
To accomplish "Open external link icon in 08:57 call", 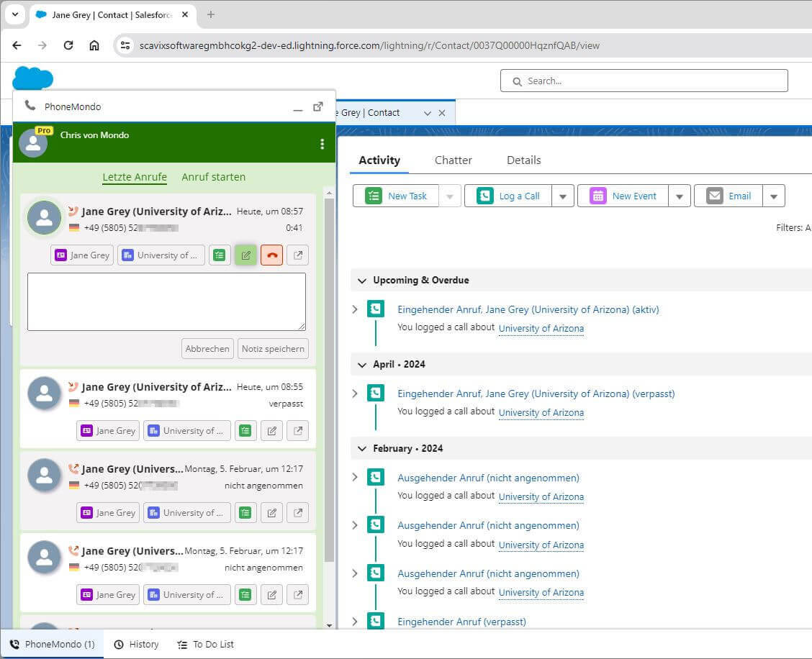I will [x=298, y=255].
